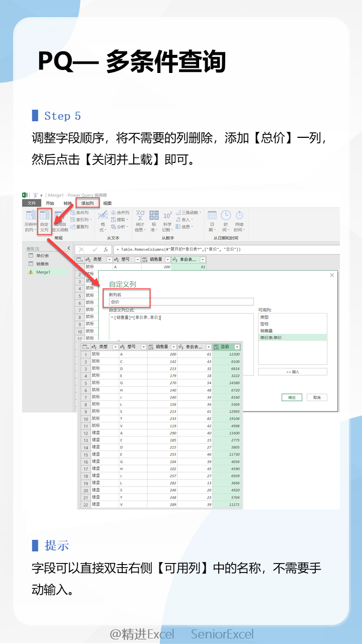Select the 总价 cell 12200

point(227,354)
